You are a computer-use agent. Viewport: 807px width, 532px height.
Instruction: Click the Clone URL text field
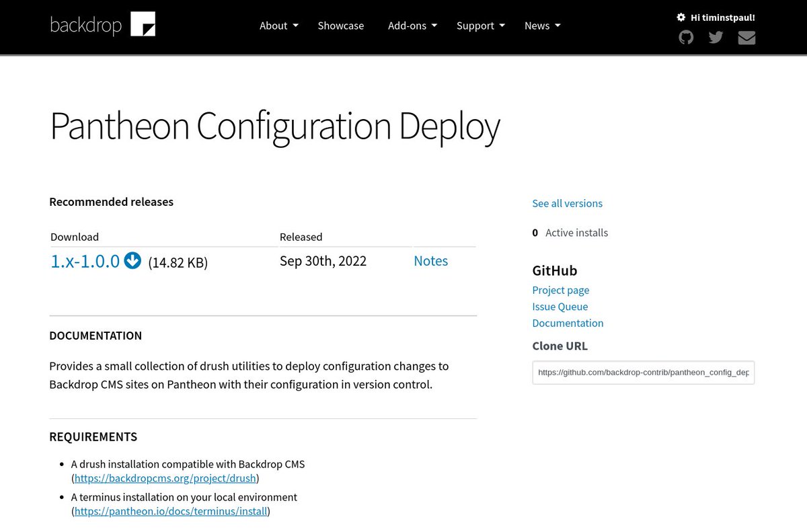click(x=644, y=372)
